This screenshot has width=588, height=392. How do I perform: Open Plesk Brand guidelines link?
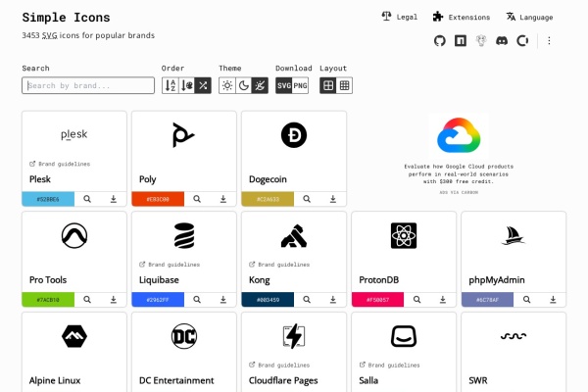pos(60,164)
